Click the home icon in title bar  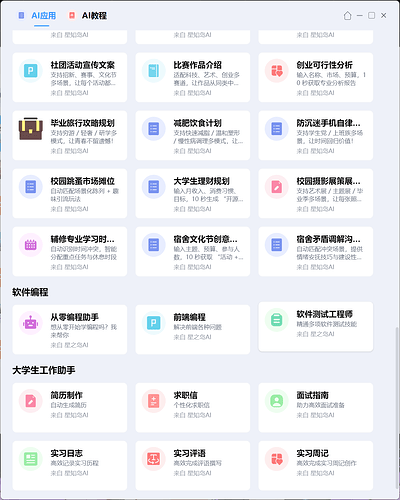(347, 16)
